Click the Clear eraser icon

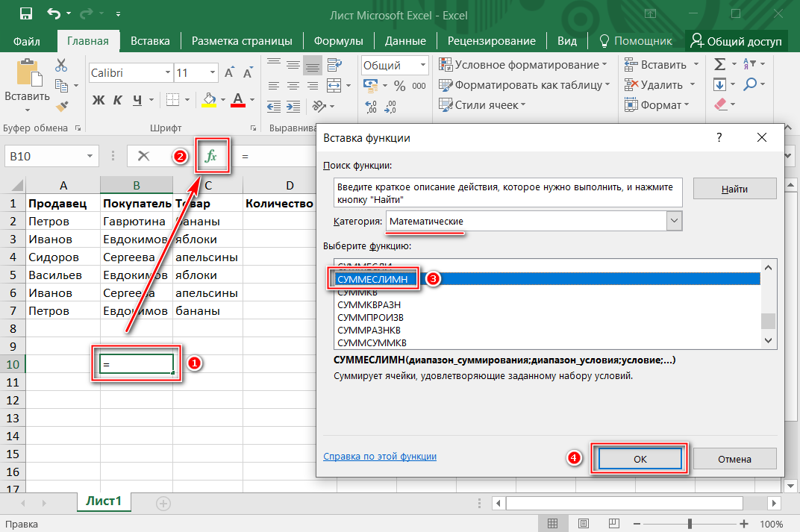[720, 104]
